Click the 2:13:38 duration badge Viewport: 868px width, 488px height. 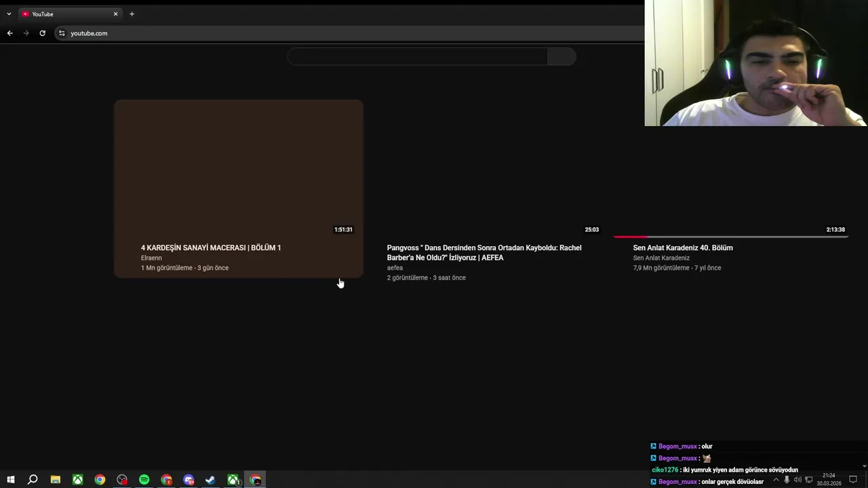tap(835, 230)
